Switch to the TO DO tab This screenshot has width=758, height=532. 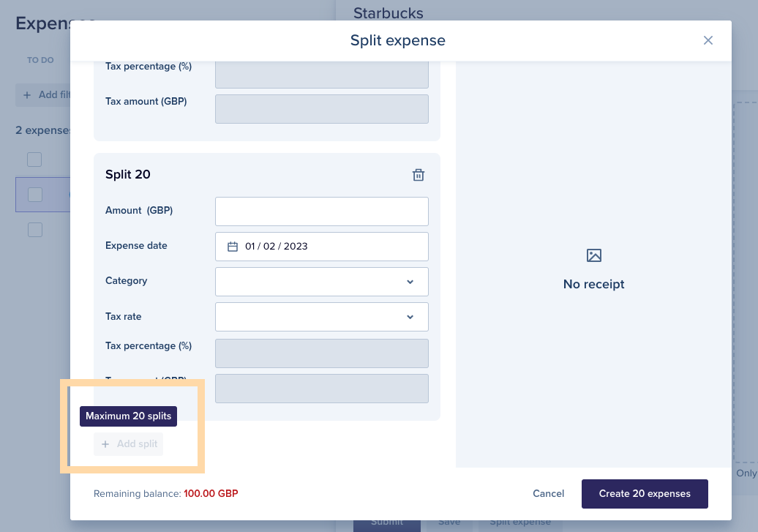(40, 60)
